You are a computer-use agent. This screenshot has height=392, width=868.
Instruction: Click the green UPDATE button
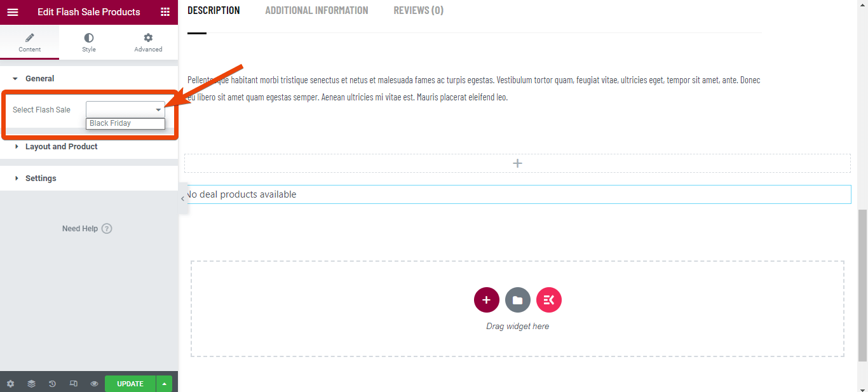[130, 384]
